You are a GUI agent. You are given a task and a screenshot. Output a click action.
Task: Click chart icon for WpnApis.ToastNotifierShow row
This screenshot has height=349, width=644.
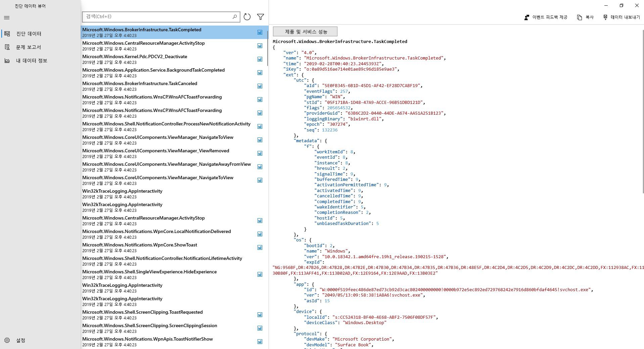(x=260, y=342)
